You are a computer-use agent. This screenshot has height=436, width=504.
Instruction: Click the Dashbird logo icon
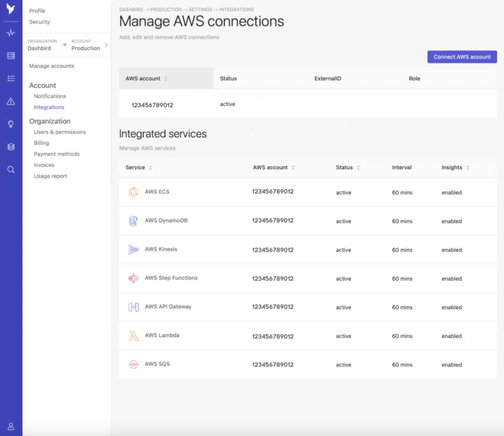tap(11, 9)
